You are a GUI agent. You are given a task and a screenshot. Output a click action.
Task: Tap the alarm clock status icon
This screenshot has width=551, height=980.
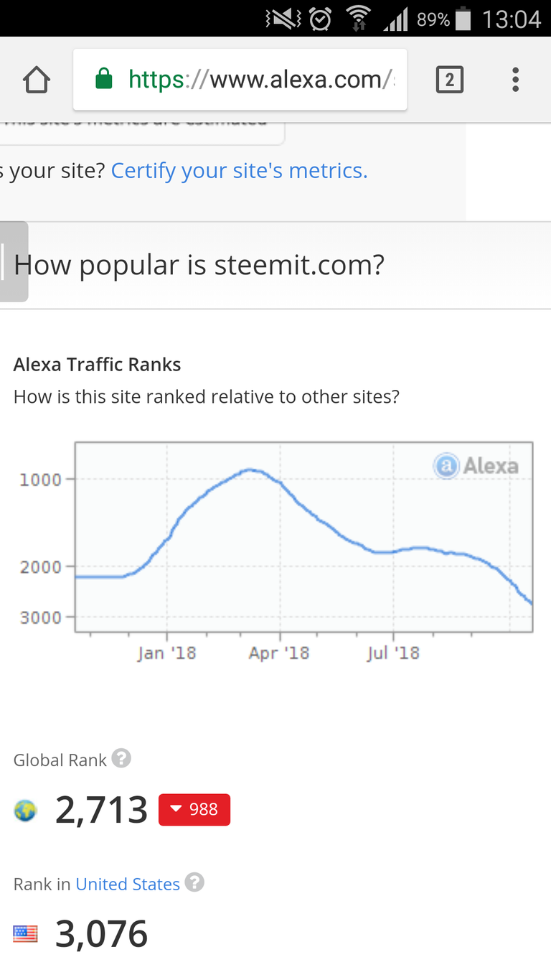320,19
